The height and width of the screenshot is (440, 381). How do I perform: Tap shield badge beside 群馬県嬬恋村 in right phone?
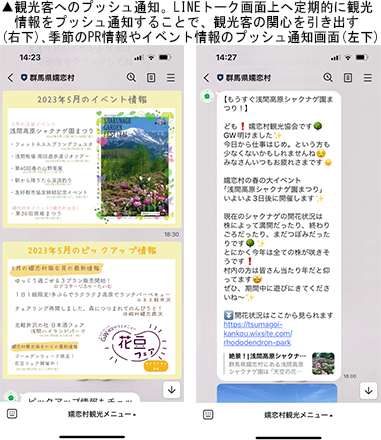[x=220, y=78]
